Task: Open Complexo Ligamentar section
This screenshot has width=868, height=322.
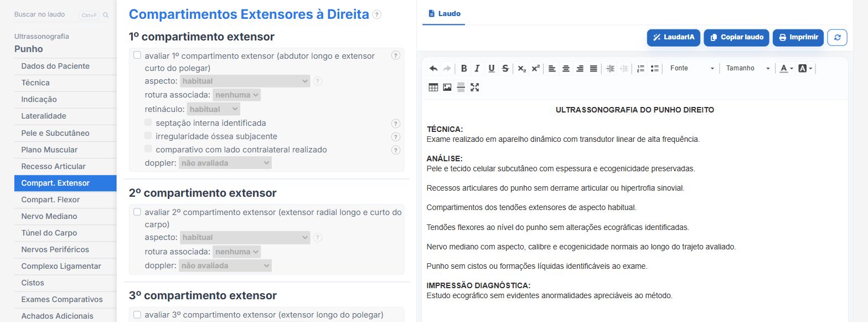Action: point(65,266)
